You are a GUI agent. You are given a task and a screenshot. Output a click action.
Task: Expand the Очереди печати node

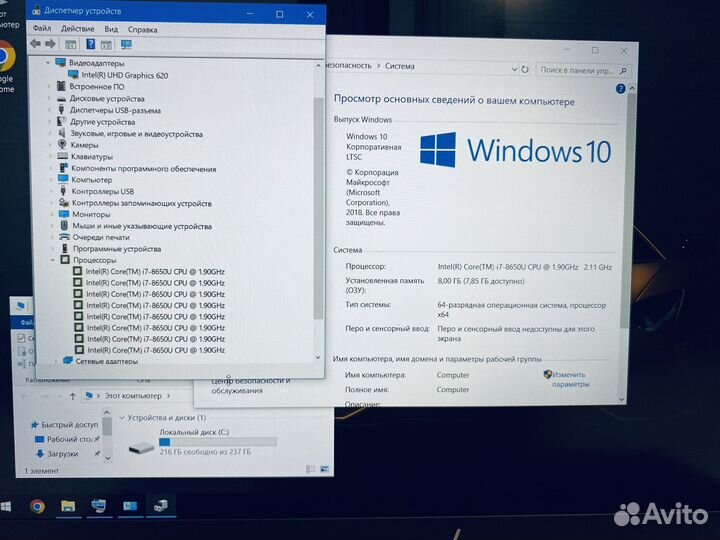point(52,237)
